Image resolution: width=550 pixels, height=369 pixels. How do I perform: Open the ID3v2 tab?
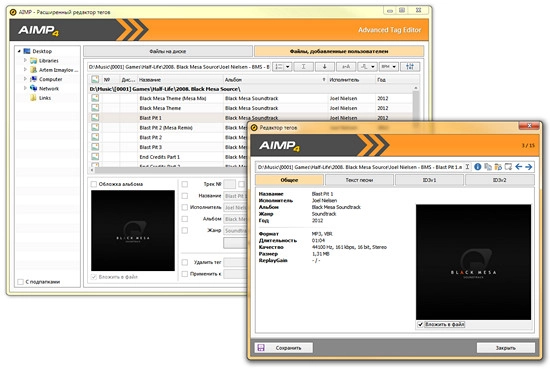tap(499, 180)
